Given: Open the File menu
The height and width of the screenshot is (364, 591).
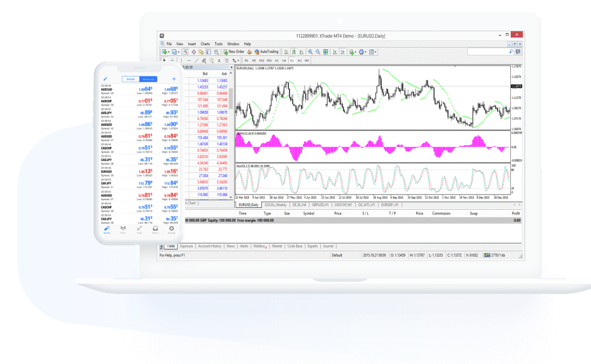Looking at the screenshot, I should point(169,44).
